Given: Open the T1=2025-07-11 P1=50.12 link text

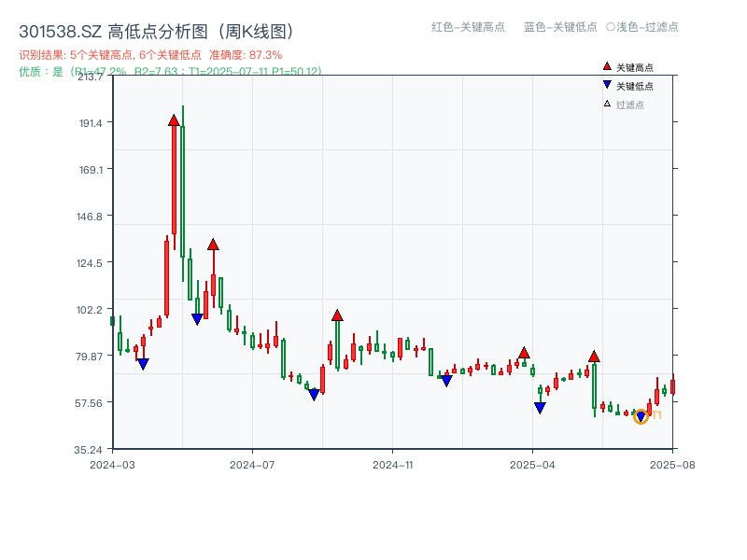Looking at the screenshot, I should pyautogui.click(x=255, y=70).
